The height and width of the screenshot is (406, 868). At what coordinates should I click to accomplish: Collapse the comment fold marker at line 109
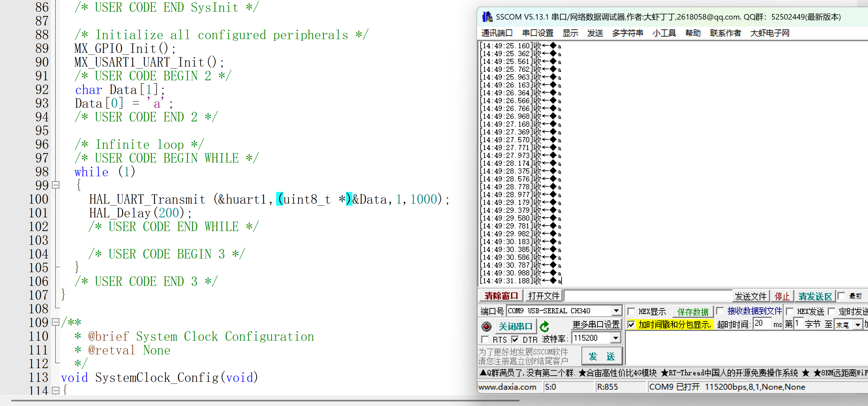pos(56,322)
